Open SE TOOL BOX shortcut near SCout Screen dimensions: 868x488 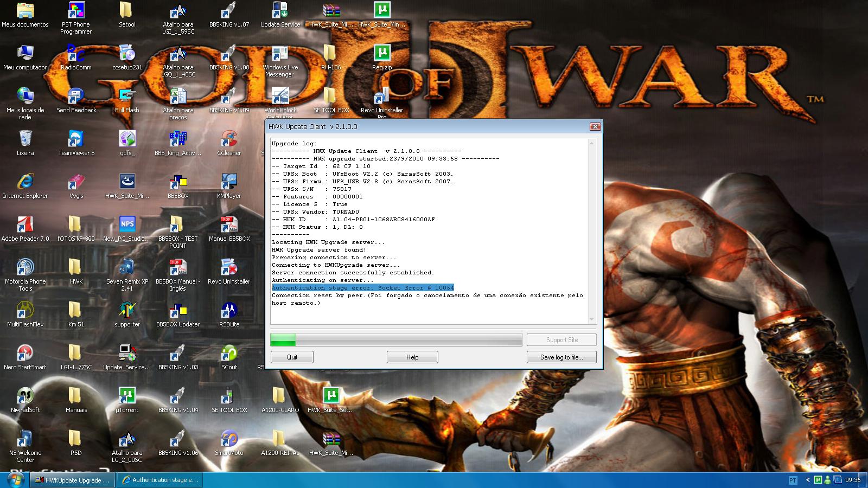pos(229,400)
